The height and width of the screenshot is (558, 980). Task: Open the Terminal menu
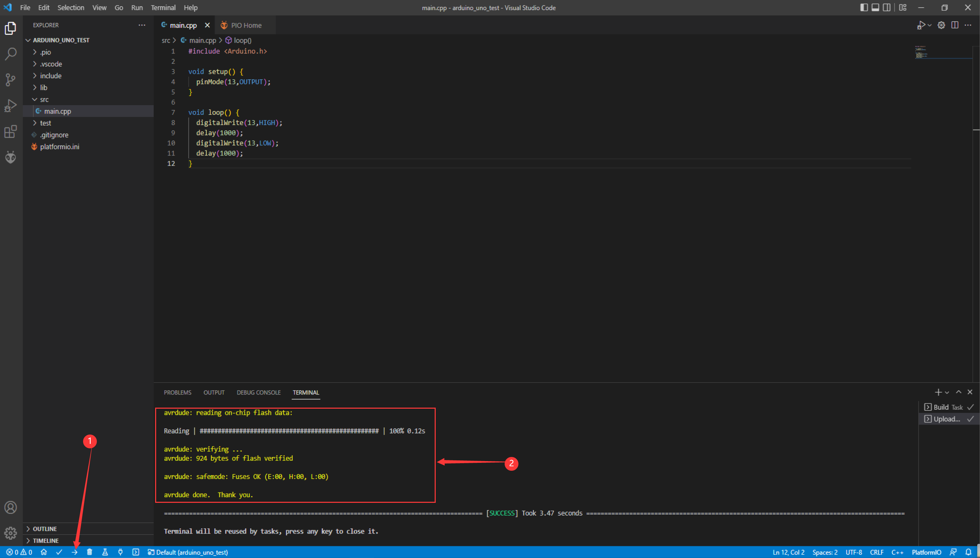pyautogui.click(x=163, y=7)
